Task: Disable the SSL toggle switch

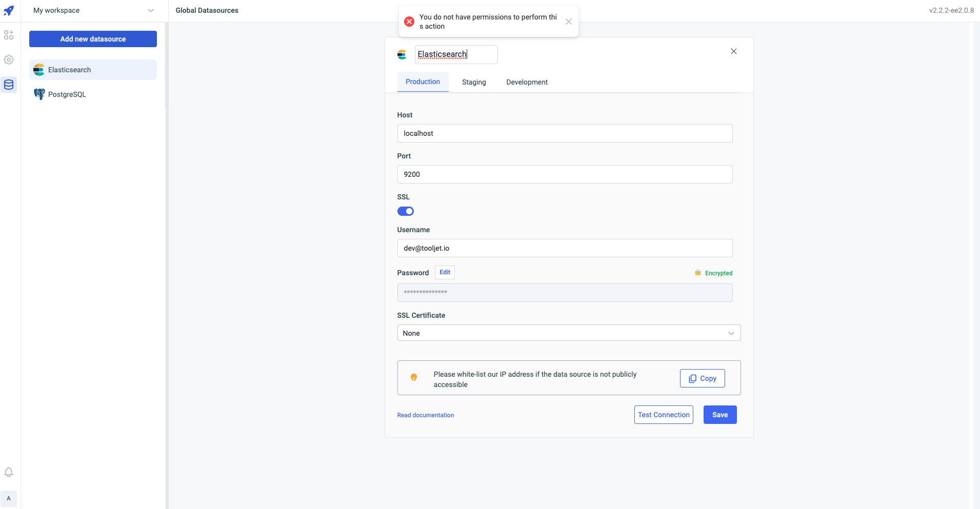Action: tap(405, 211)
